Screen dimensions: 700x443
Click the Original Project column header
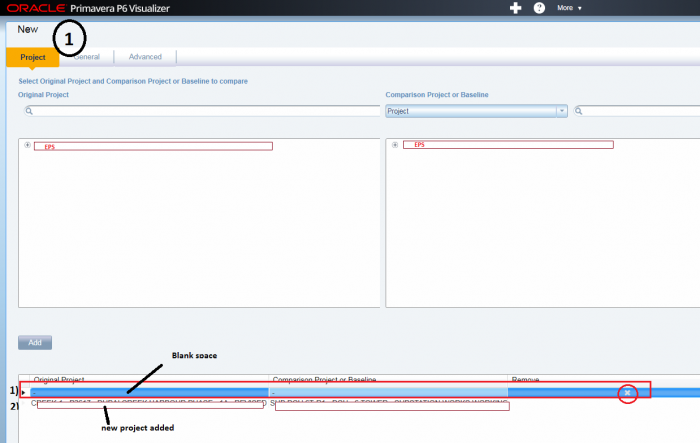149,380
